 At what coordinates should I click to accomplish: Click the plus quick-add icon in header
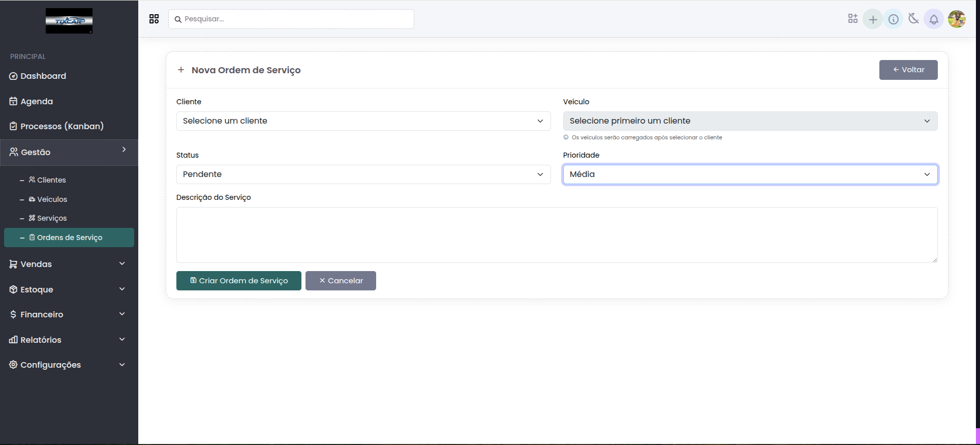[873, 19]
